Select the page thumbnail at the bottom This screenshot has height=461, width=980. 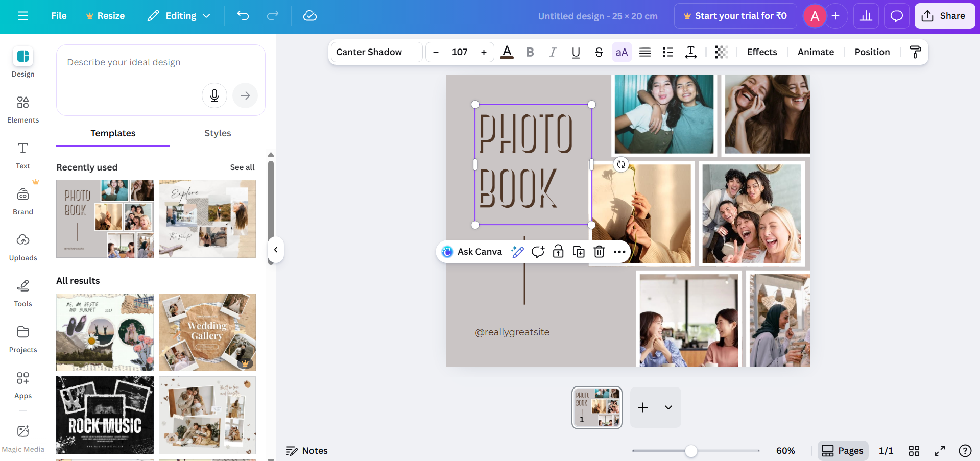click(596, 407)
